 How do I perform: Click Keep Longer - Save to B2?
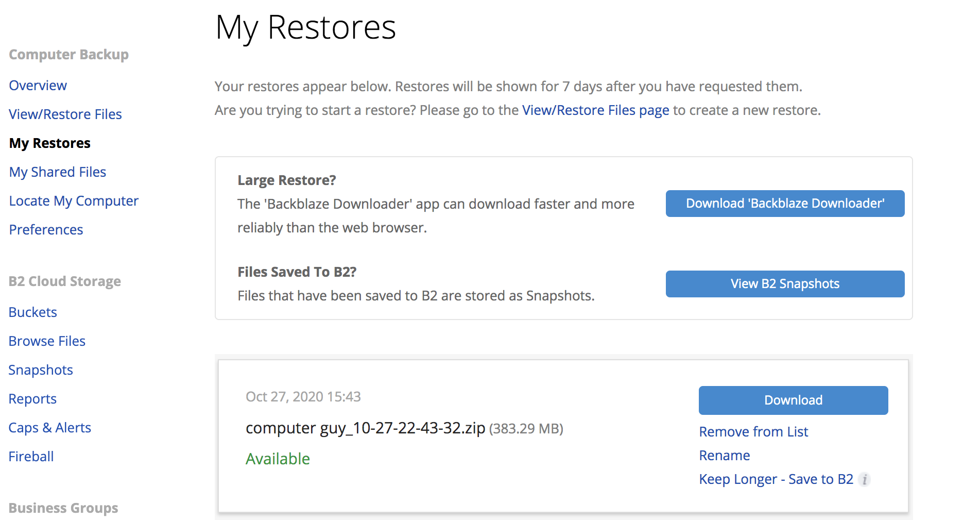776,479
